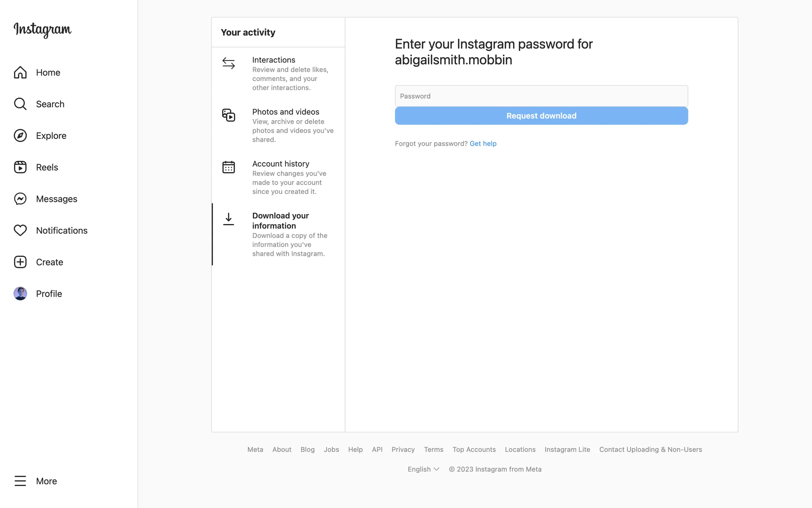Image resolution: width=812 pixels, height=508 pixels.
Task: Go to Home via the house icon
Action: click(x=20, y=72)
